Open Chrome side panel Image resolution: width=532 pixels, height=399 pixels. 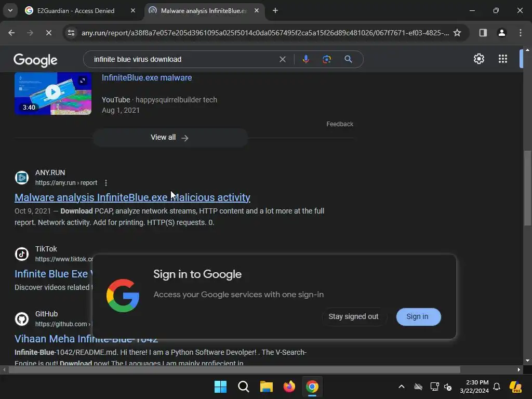click(x=483, y=33)
